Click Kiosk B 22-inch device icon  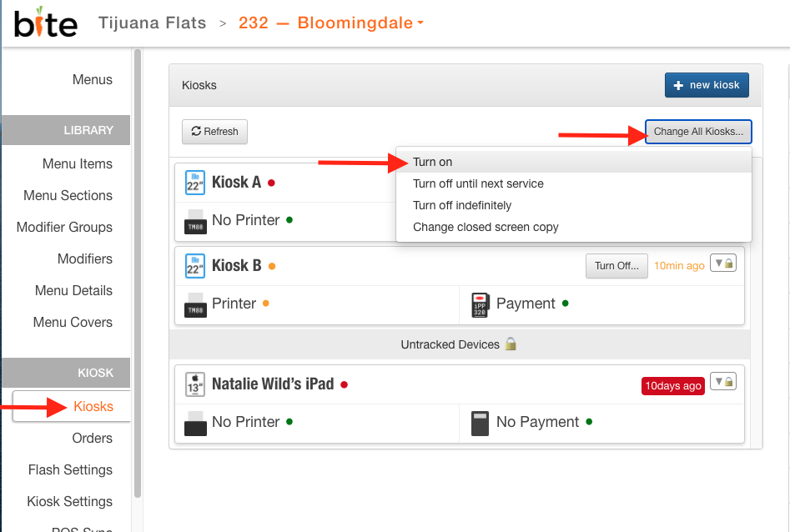194,266
